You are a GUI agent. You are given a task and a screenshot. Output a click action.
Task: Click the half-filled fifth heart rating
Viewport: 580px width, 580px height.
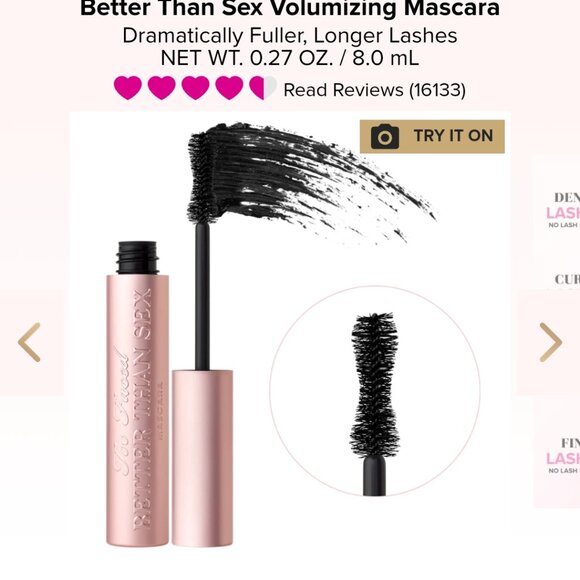(x=263, y=88)
